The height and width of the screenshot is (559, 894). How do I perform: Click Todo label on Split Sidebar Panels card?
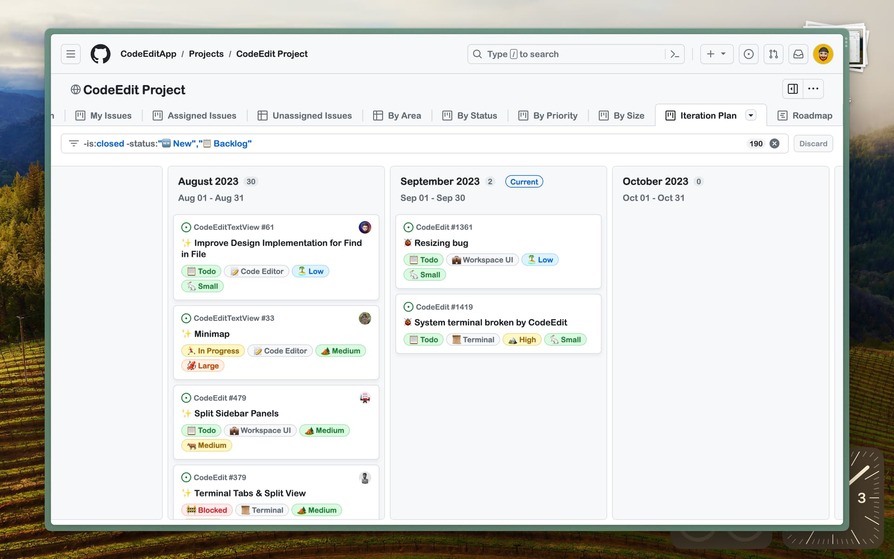[201, 431]
